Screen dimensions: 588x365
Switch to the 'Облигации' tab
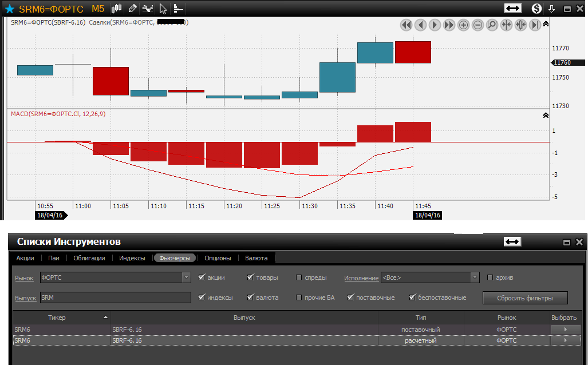(x=89, y=258)
